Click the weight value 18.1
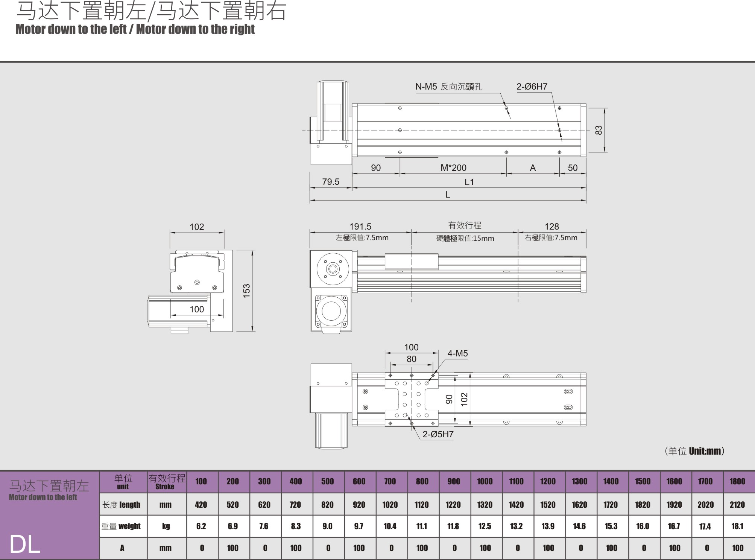This screenshot has width=755, height=560. point(737,526)
